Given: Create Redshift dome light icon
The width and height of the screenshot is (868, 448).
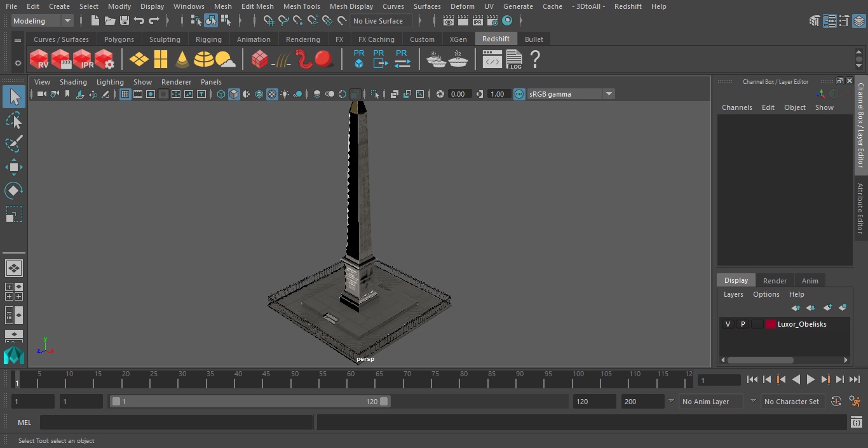Looking at the screenshot, I should pos(203,60).
